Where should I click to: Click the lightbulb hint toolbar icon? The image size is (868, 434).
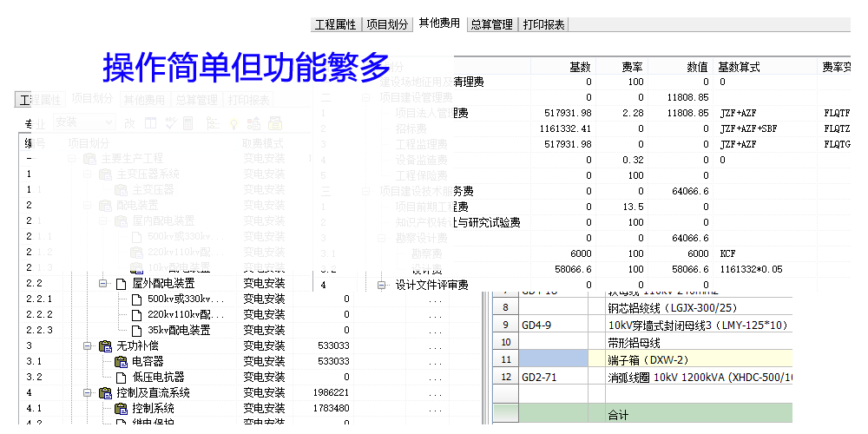tap(233, 123)
